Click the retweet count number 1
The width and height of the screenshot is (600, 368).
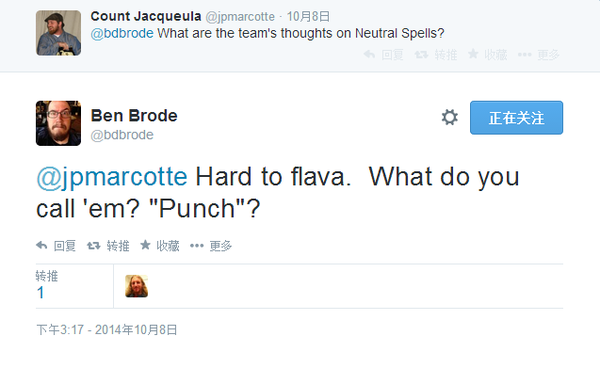click(x=41, y=293)
